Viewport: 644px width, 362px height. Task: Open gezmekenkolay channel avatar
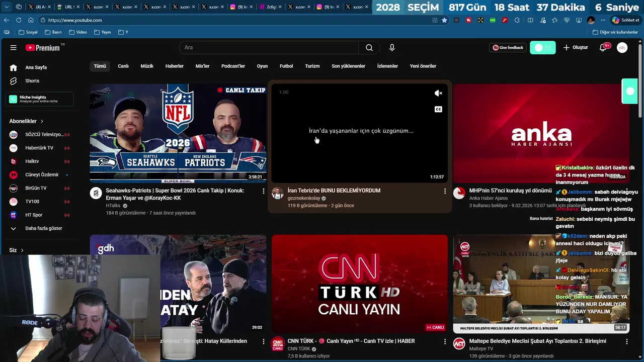coord(278,193)
